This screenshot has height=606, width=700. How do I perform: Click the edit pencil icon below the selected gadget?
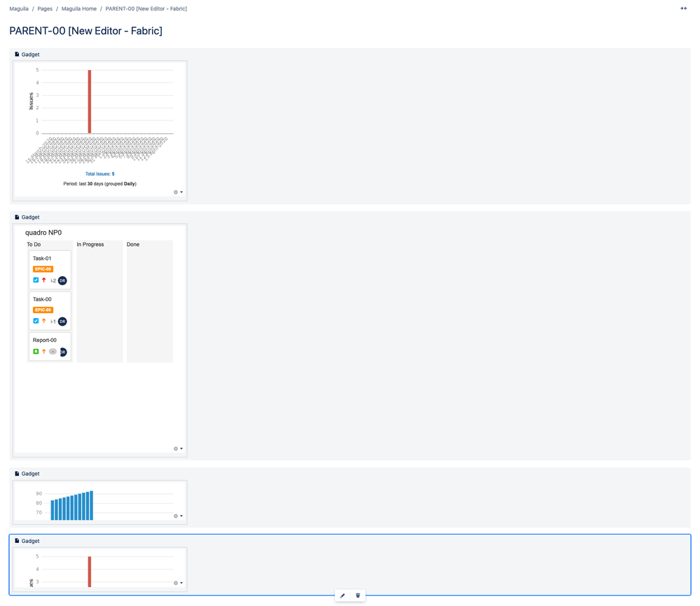pos(343,595)
